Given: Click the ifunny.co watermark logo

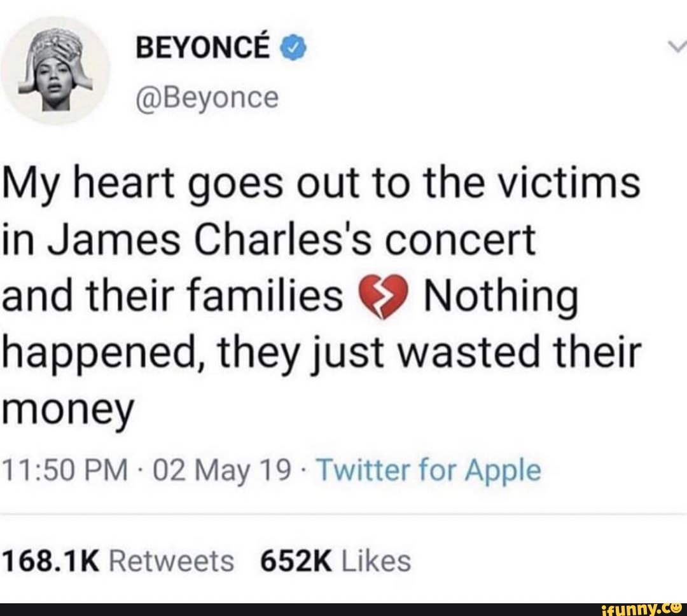Looking at the screenshot, I should 642,609.
